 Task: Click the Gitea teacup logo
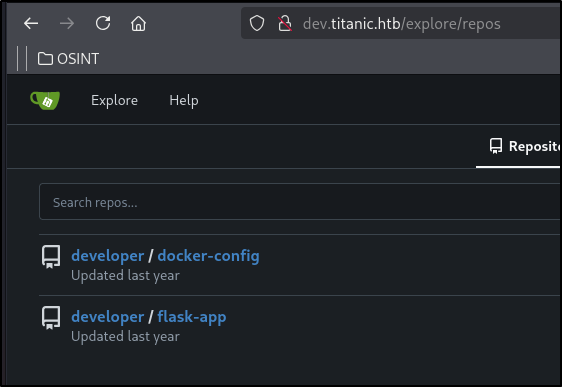click(x=45, y=100)
